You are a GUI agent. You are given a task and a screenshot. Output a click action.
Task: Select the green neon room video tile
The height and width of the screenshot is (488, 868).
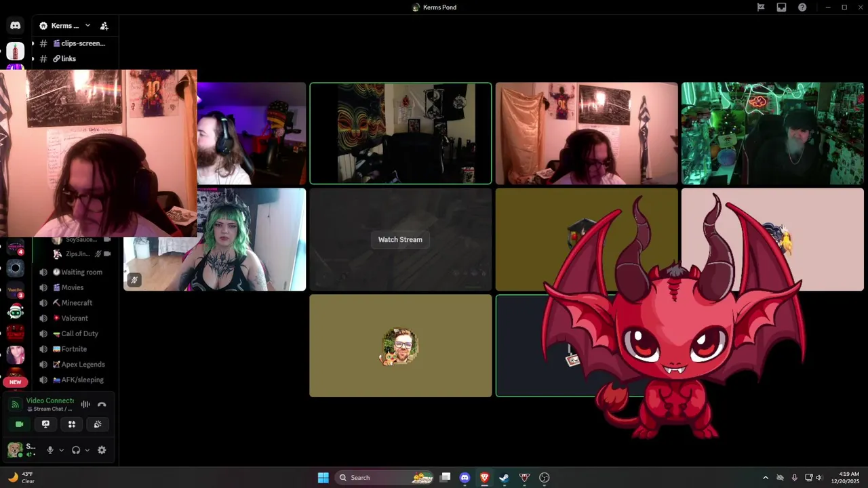[x=772, y=134]
